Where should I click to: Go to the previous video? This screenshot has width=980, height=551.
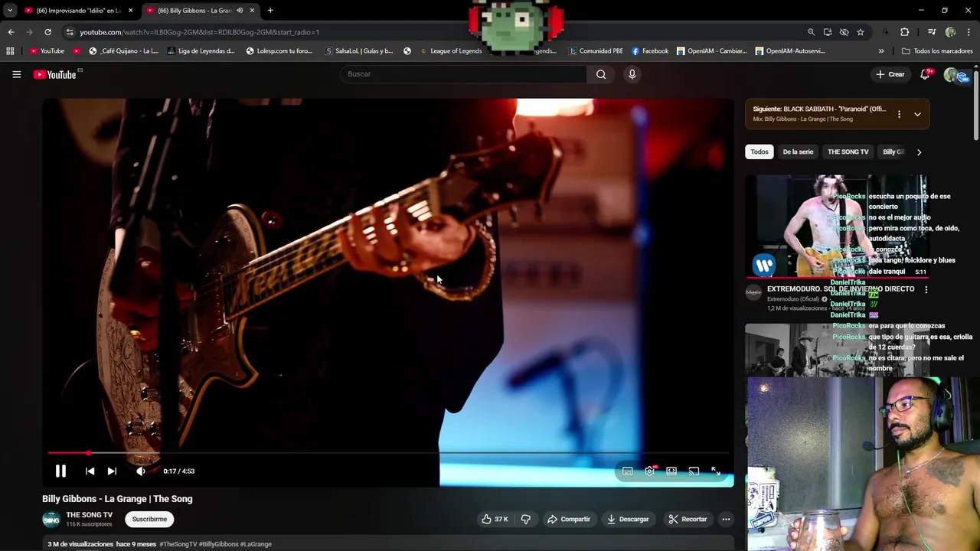[x=90, y=471]
